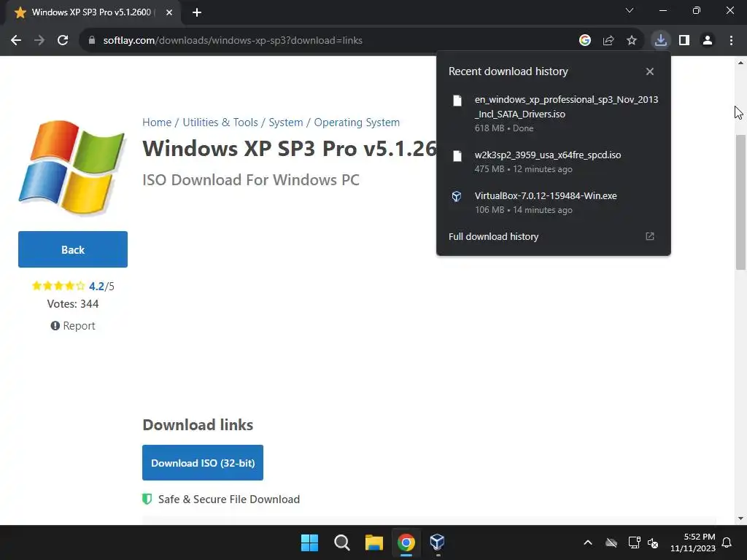Click the w2k3sp2 ISO file icon
The height and width of the screenshot is (560, 747).
click(x=457, y=156)
